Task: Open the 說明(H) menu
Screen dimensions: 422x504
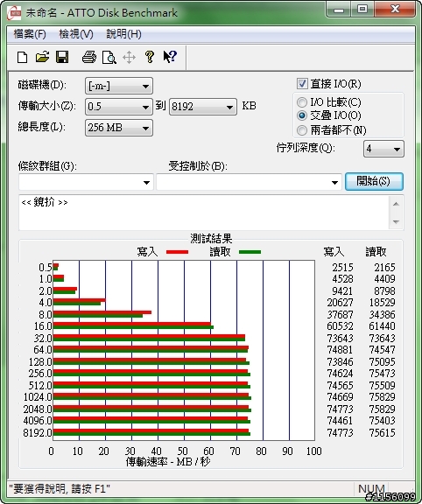Action: pos(123,34)
